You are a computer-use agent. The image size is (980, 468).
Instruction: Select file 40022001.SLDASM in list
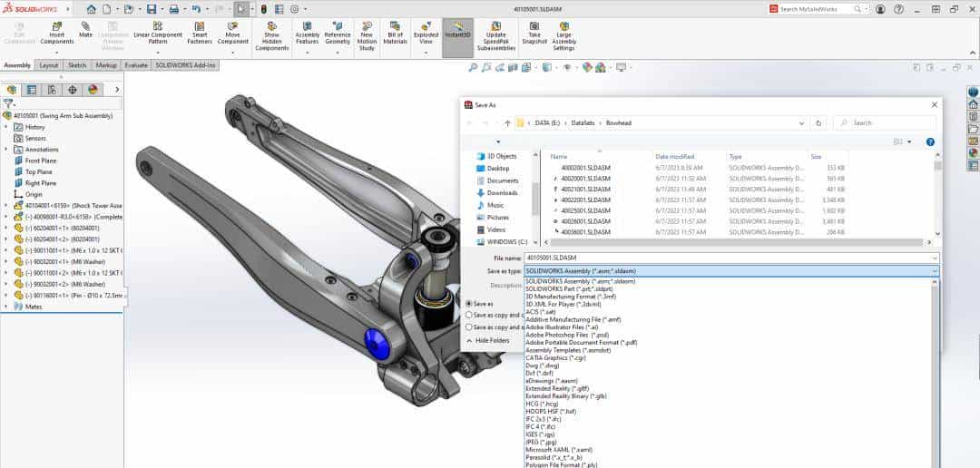pyautogui.click(x=585, y=200)
